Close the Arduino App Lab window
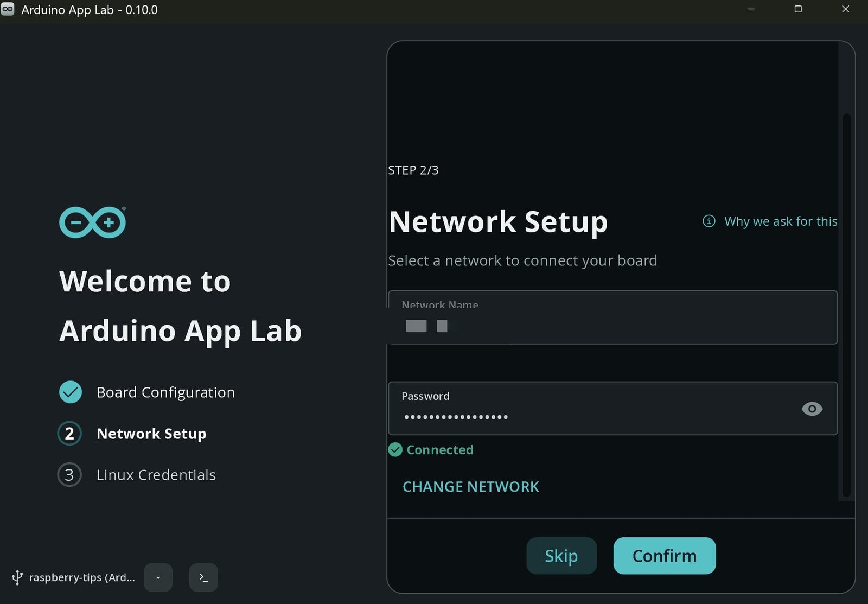868x604 pixels. click(x=845, y=9)
